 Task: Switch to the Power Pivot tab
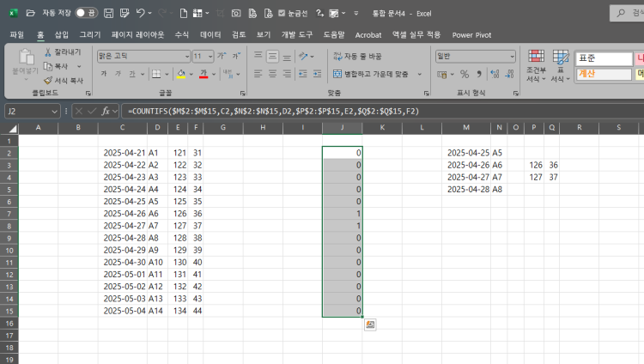pos(471,35)
